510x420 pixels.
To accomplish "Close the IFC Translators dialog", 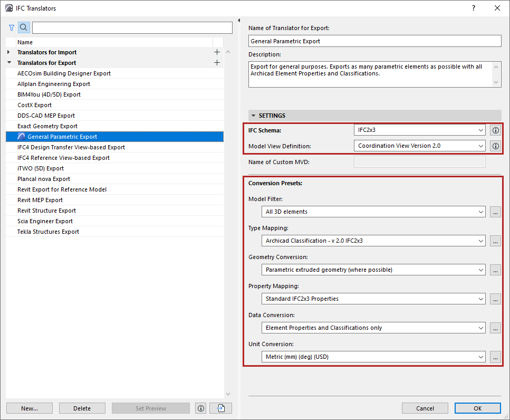I will [497, 8].
